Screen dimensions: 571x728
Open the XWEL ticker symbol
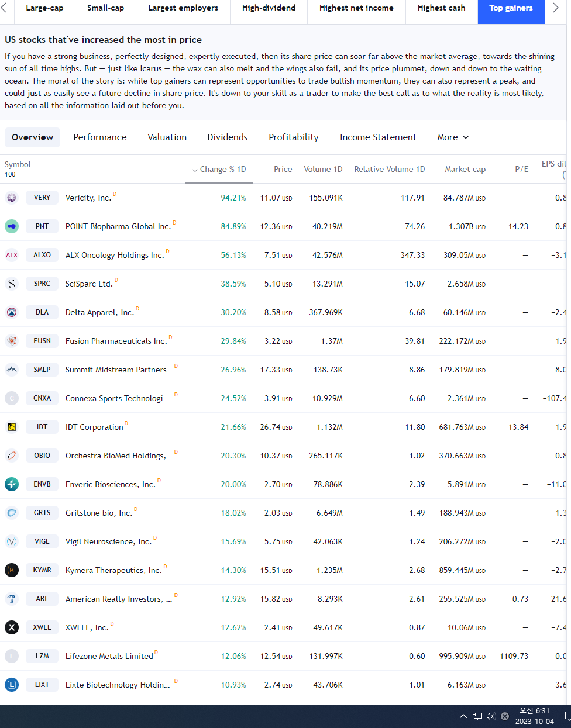pos(42,627)
